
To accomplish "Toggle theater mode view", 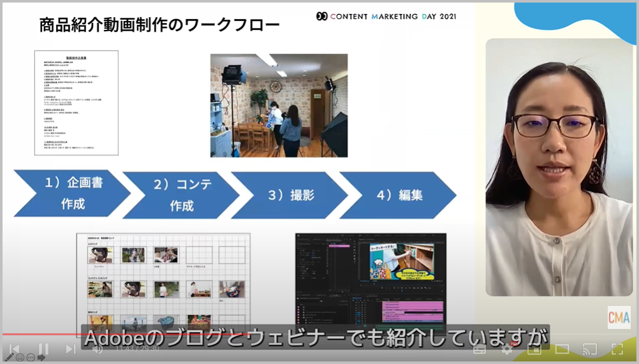I will 562,349.
